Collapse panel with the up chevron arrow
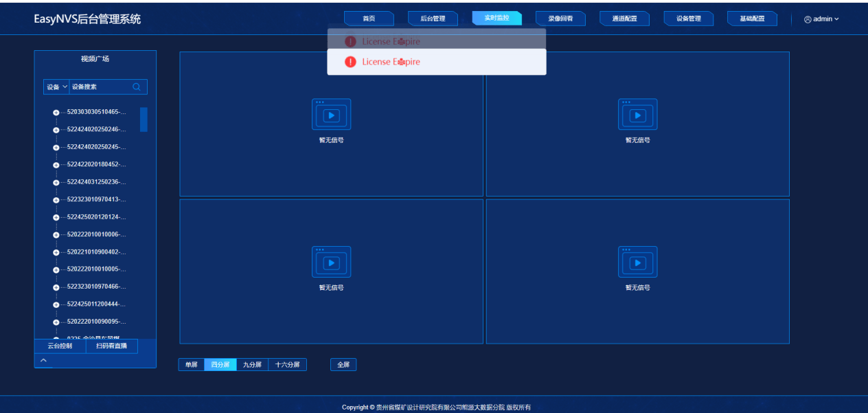This screenshot has width=868, height=413. point(43,360)
